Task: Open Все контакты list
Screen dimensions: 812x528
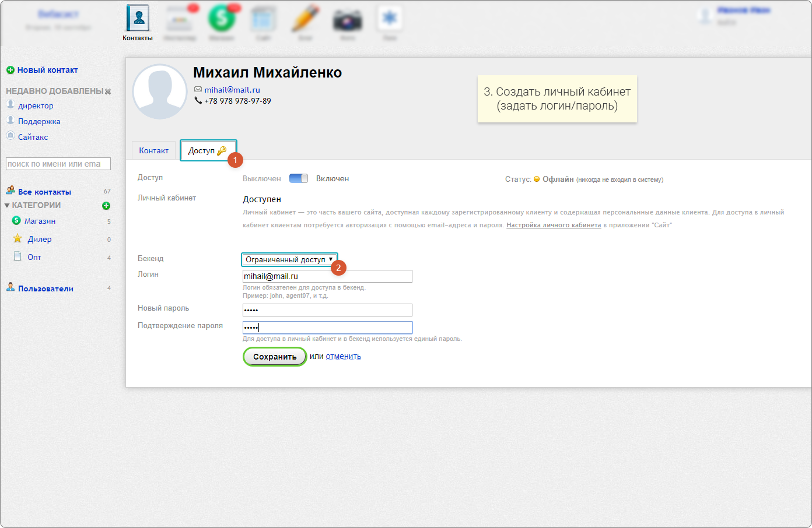Action: tap(44, 192)
